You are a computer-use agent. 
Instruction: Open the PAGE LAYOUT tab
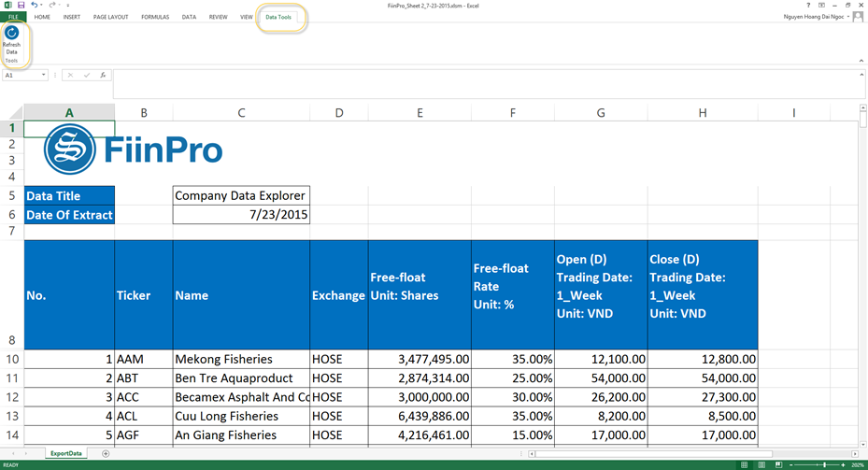[x=110, y=17]
